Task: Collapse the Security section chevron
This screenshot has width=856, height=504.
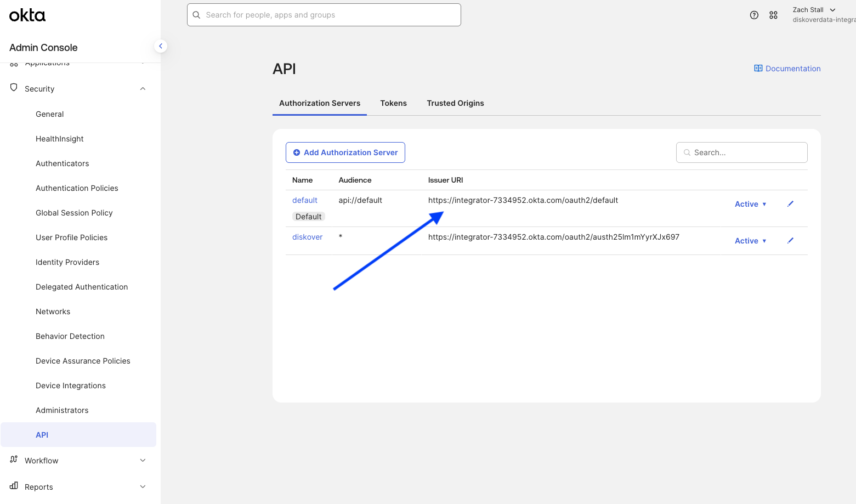Action: 143,89
